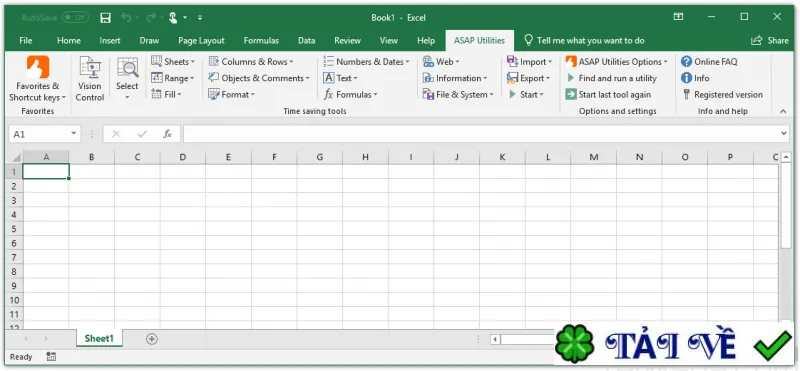Click the macro record status icon
Viewport: 800px width, 371px height.
51,357
